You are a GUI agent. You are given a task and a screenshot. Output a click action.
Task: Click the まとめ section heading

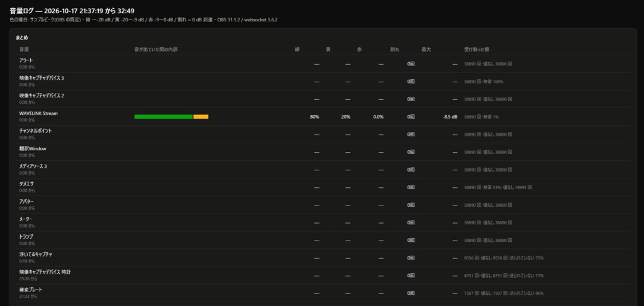pyautogui.click(x=22, y=37)
